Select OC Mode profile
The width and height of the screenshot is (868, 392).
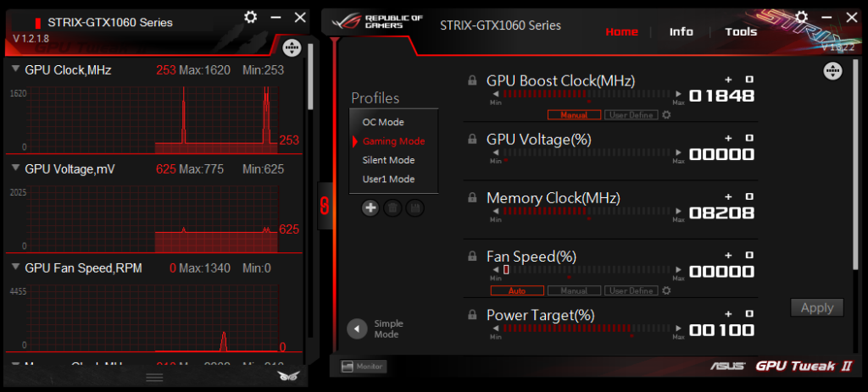383,122
